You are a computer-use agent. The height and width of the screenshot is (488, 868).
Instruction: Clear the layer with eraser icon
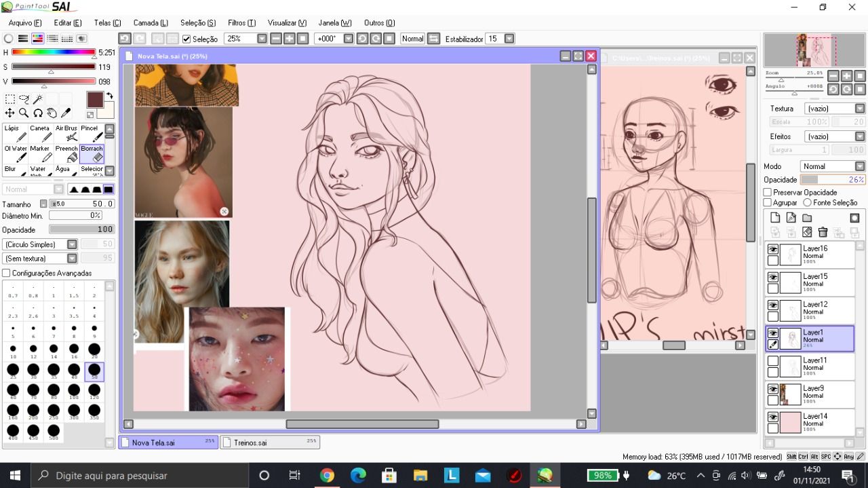[807, 232]
